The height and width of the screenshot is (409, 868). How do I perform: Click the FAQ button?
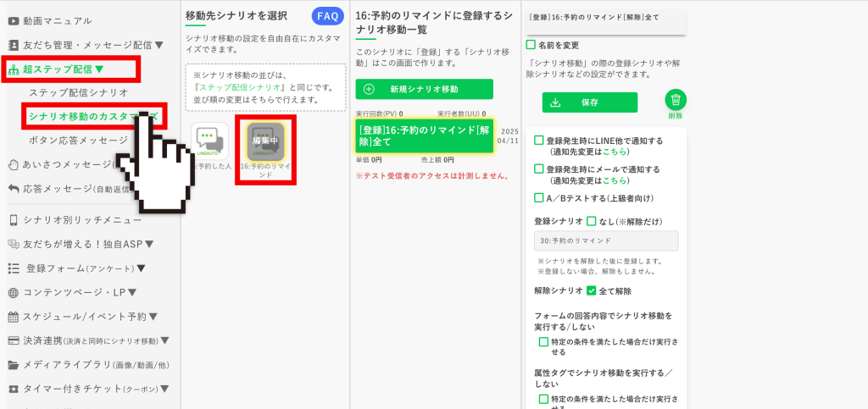pyautogui.click(x=328, y=16)
